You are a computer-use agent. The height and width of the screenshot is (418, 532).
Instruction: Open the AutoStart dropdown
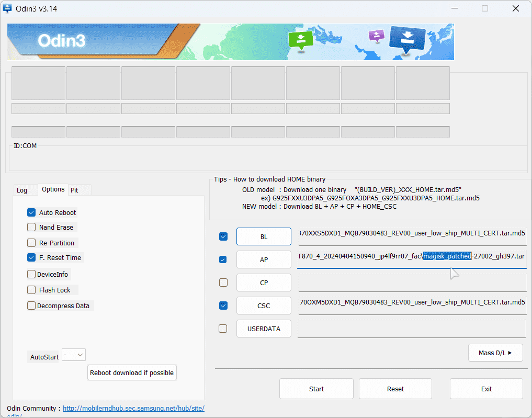[74, 355]
